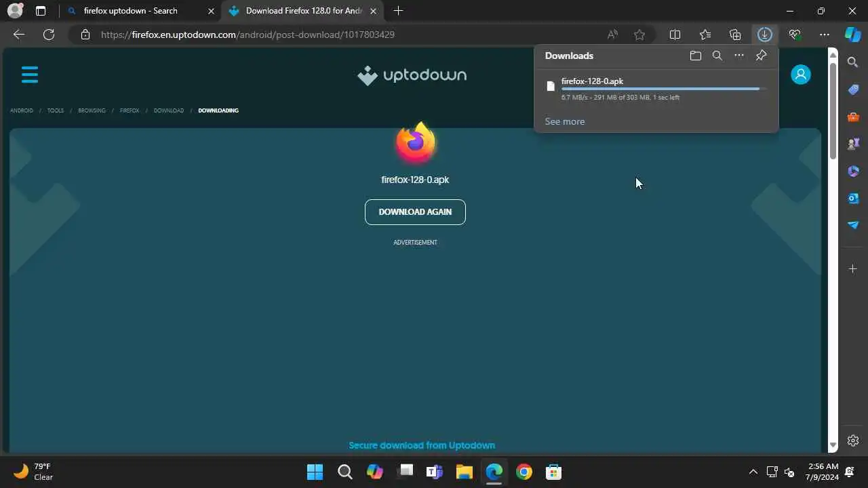Open sidebar Tools briefcase icon

point(853,117)
